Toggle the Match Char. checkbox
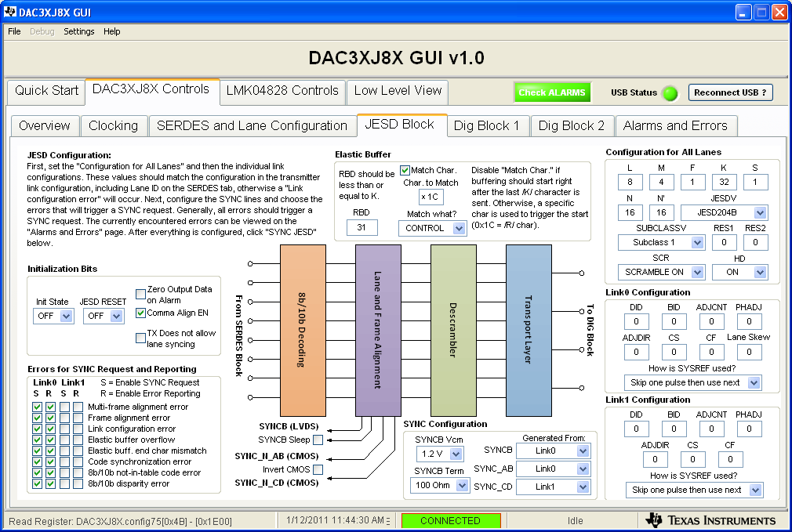792x532 pixels. click(405, 170)
